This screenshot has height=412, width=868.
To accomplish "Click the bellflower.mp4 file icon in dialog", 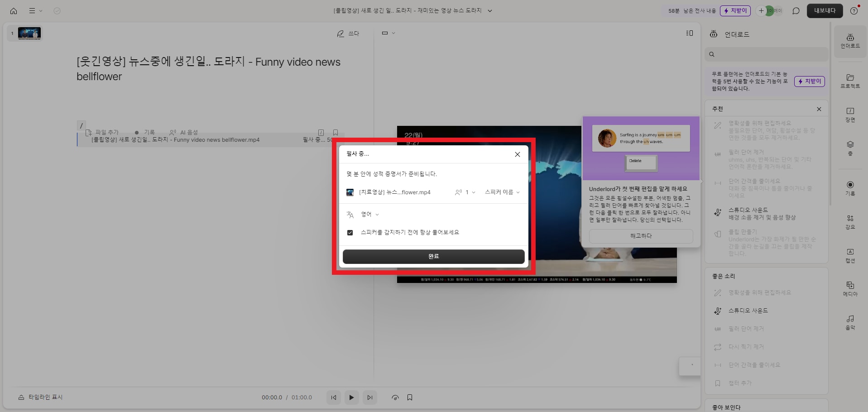I will [x=350, y=192].
